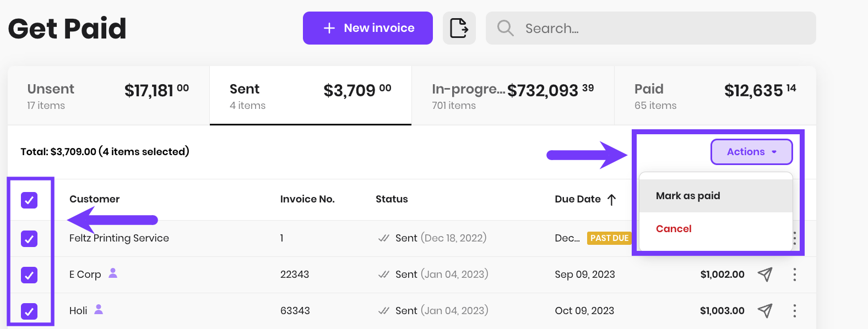Uncheck the Feltz Printing Service checkbox

pyautogui.click(x=29, y=239)
